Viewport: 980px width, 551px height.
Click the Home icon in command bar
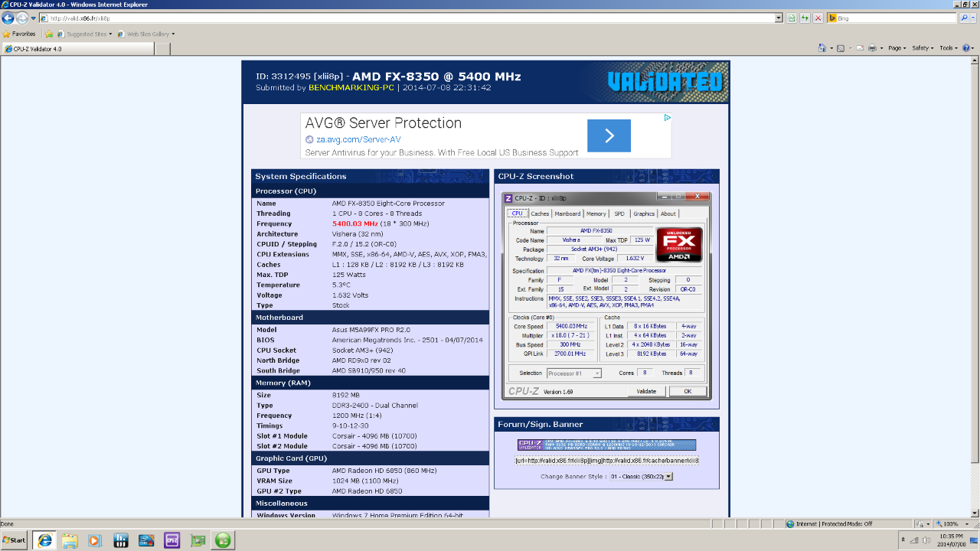[x=822, y=47]
